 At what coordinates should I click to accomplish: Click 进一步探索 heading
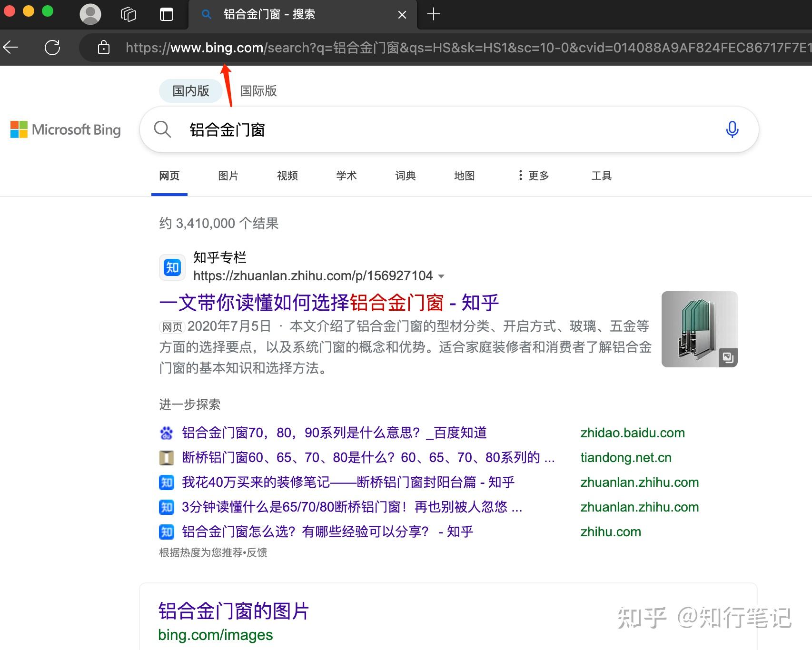click(190, 404)
